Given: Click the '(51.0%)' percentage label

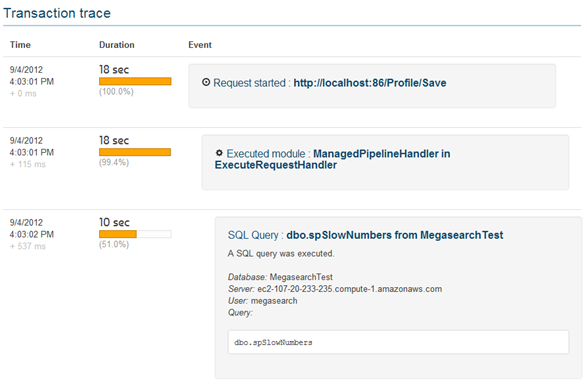Looking at the screenshot, I should (x=114, y=245).
